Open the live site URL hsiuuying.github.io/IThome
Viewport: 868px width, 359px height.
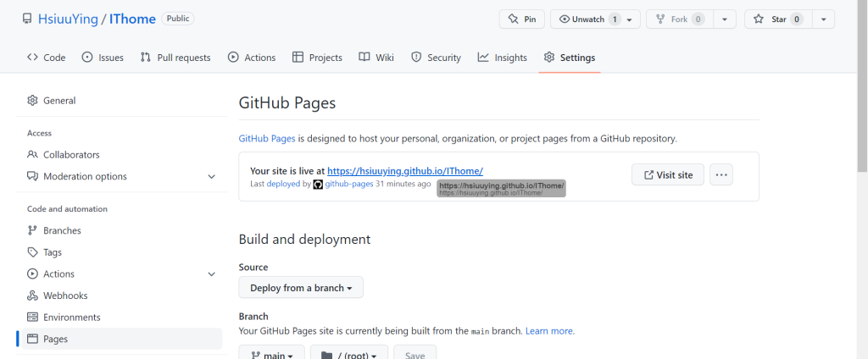pyautogui.click(x=405, y=171)
